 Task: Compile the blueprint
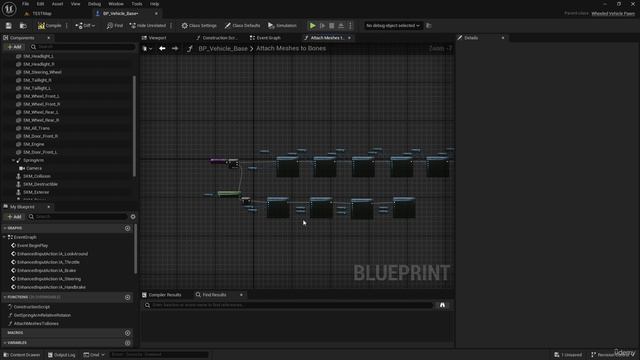(x=49, y=26)
